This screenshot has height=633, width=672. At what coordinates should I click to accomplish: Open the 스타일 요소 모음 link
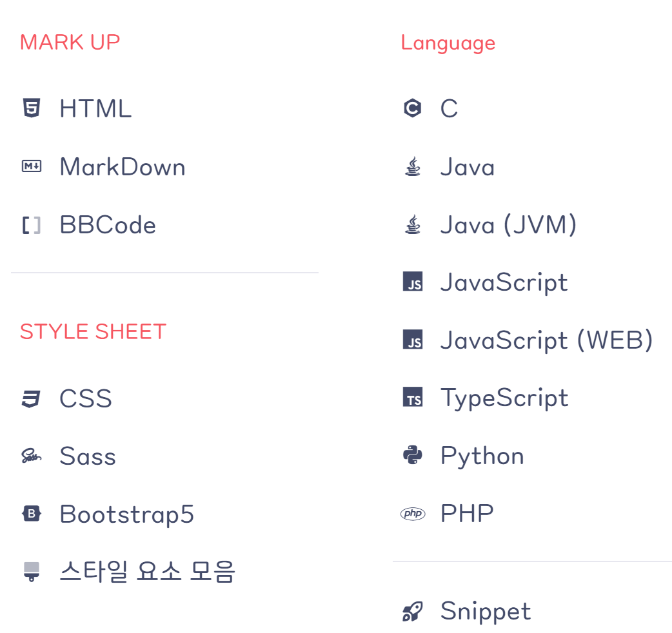tap(148, 572)
